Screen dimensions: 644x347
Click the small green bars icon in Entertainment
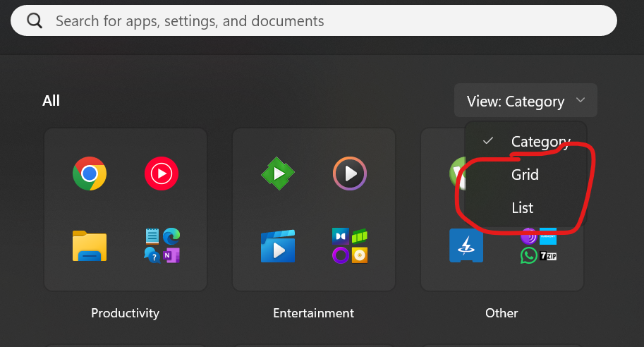pyautogui.click(x=359, y=236)
